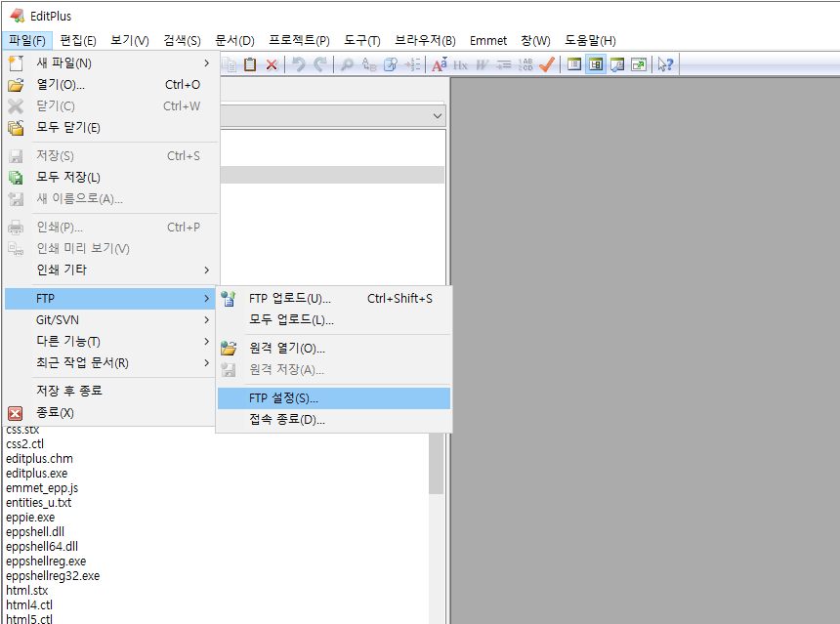Viewport: 840px width, 624px height.
Task: Click the Document Selector window icon
Action: (573, 64)
